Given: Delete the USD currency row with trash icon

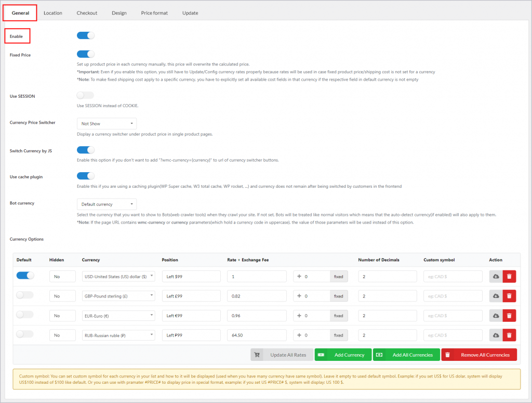Looking at the screenshot, I should point(509,277).
